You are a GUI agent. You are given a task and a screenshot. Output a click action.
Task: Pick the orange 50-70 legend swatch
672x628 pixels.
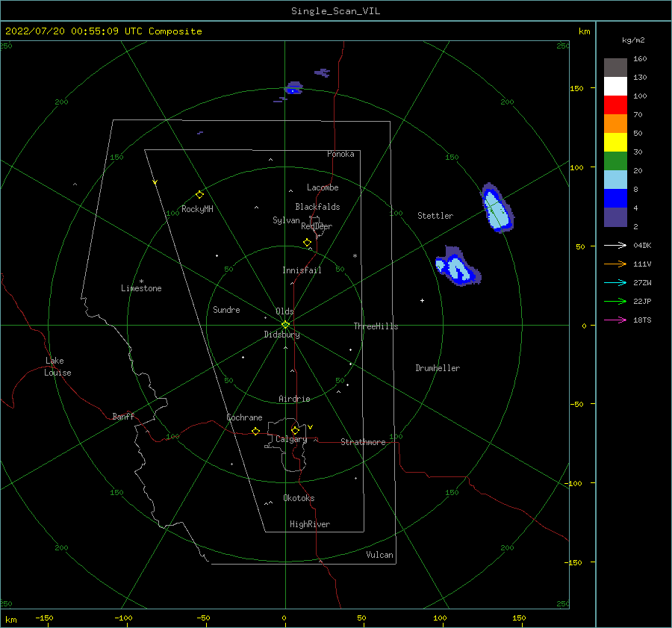coord(615,123)
